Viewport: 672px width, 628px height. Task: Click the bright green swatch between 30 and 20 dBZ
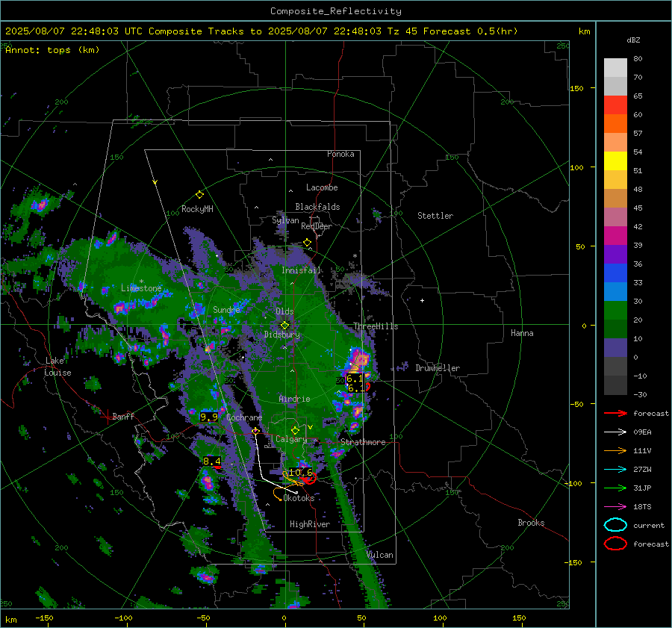point(615,311)
